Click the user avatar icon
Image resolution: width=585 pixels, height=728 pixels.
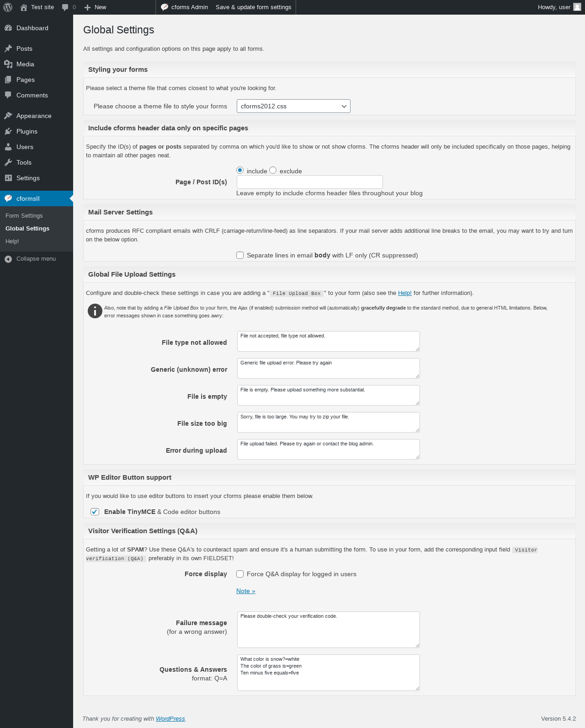577,7
